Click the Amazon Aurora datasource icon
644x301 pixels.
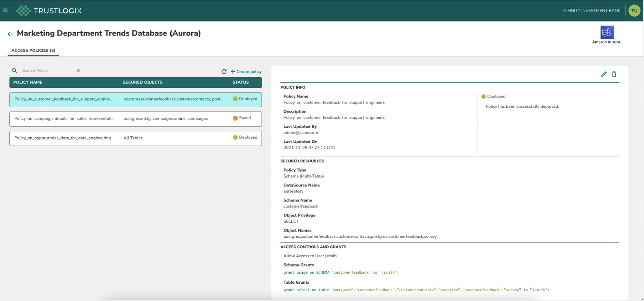[x=607, y=32]
